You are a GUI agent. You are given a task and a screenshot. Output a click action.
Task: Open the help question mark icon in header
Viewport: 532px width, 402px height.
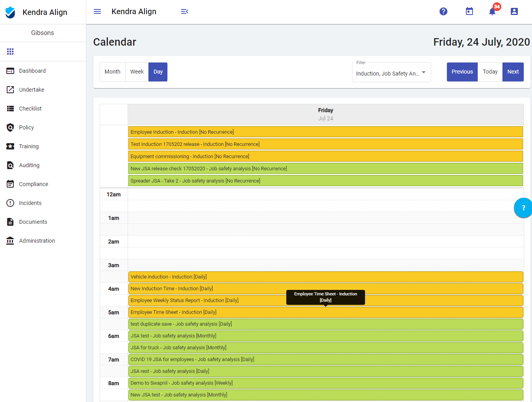click(443, 11)
